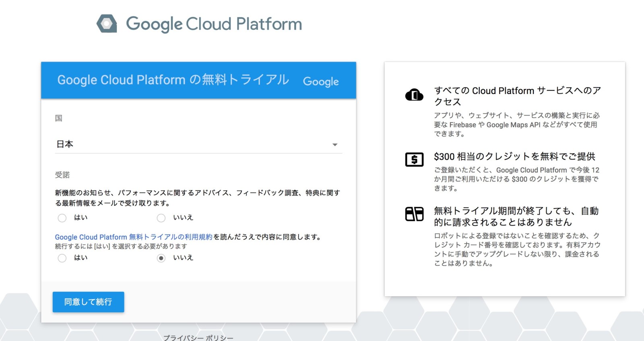The image size is (644, 341).
Task: Click the 受諾 section label
Action: (x=62, y=175)
